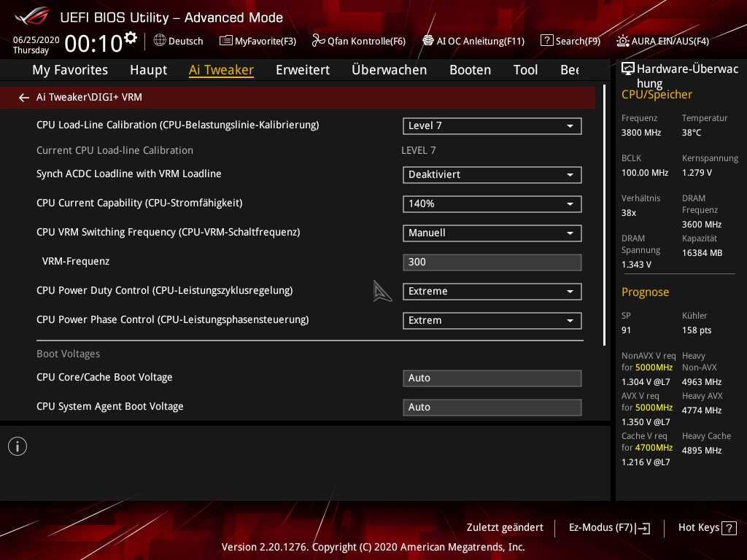
Task: Click the MyFavorite list icon
Action: (x=226, y=41)
